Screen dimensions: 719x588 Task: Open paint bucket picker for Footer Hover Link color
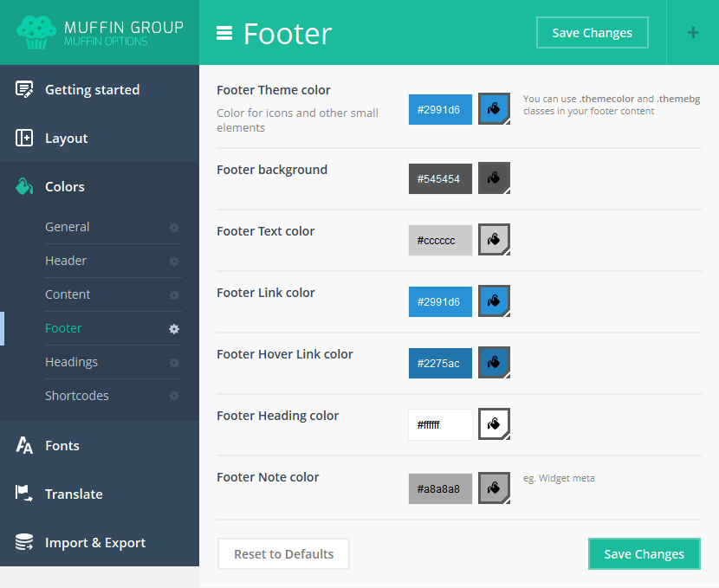494,363
